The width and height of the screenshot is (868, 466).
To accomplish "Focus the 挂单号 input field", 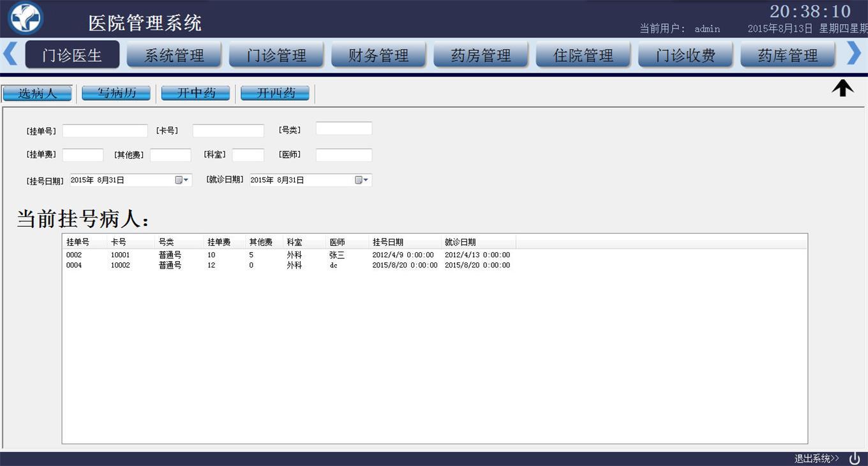I will click(x=105, y=131).
